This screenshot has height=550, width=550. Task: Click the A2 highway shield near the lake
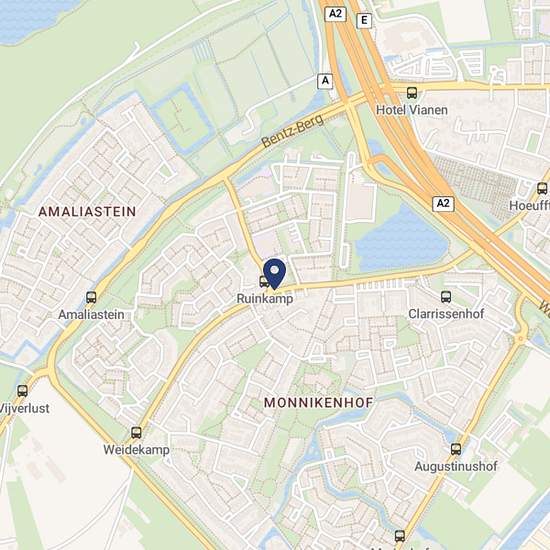click(443, 204)
